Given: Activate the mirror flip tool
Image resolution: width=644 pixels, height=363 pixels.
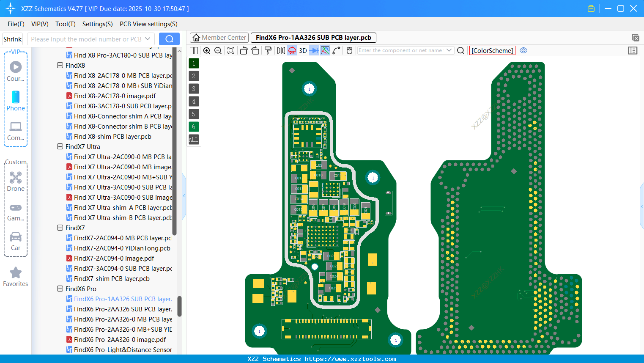Looking at the screenshot, I should 280,50.
